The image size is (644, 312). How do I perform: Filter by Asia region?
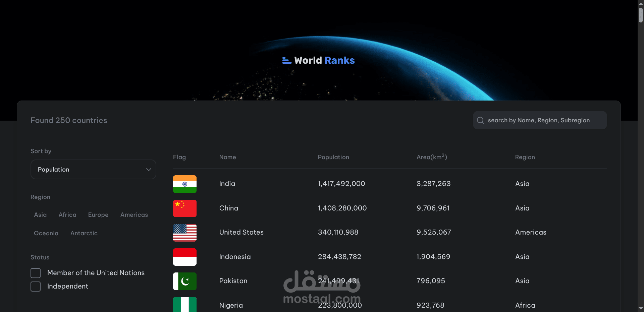point(40,215)
